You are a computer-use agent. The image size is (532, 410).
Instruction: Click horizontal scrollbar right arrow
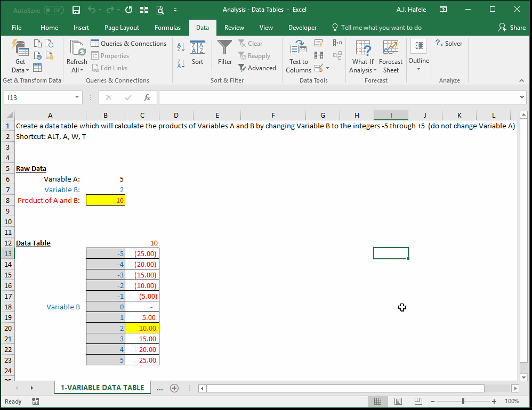click(515, 388)
